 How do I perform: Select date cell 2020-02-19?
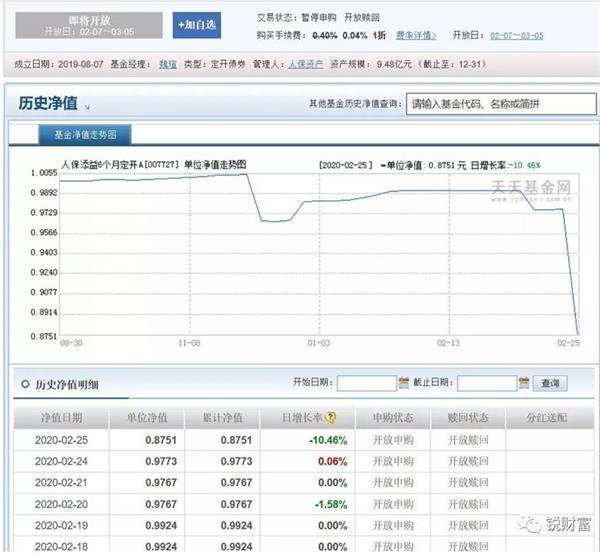pos(61,526)
